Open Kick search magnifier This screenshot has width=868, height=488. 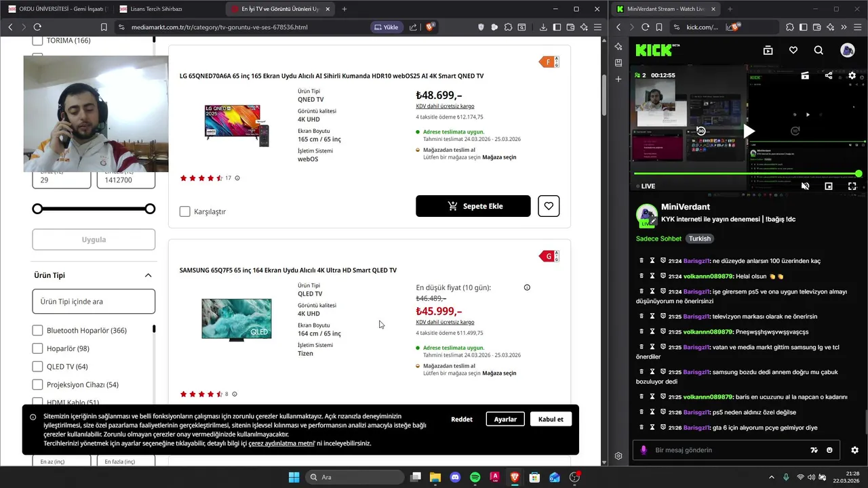pyautogui.click(x=818, y=50)
